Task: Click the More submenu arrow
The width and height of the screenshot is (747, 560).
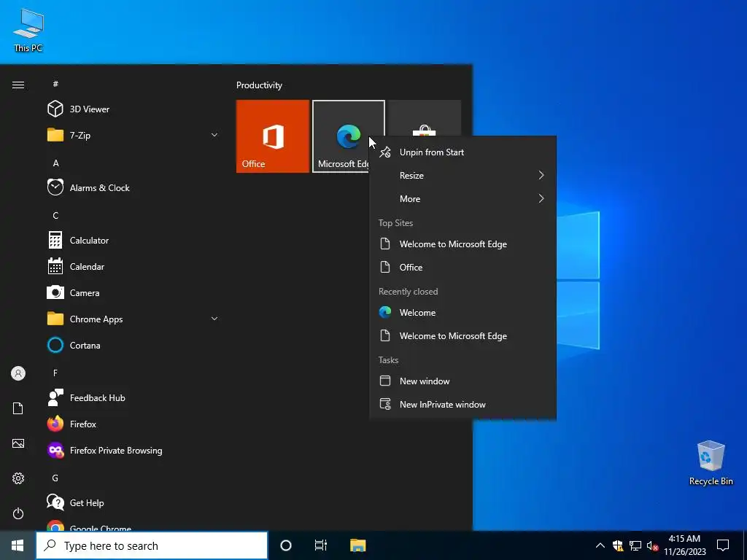Action: tap(541, 198)
